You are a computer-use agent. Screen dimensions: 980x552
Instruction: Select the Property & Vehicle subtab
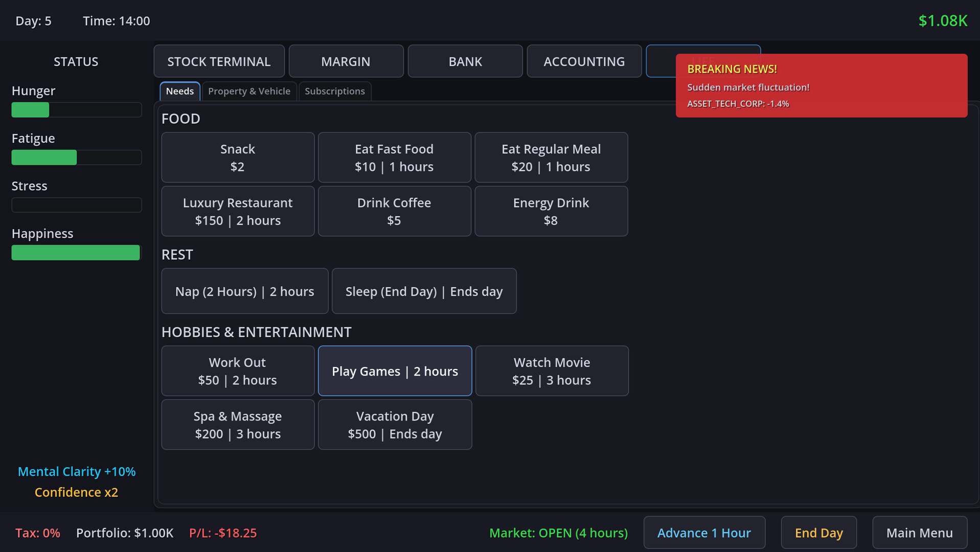click(249, 91)
